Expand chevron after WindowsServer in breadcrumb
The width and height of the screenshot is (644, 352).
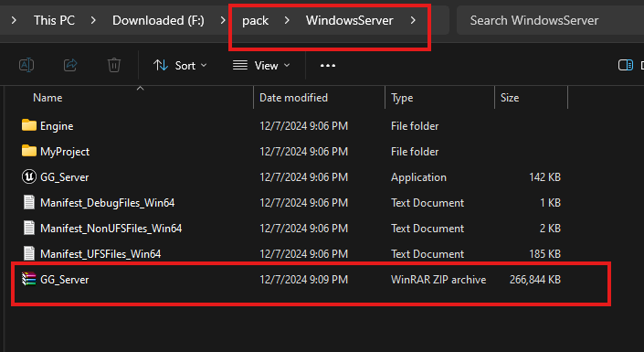coord(413,20)
